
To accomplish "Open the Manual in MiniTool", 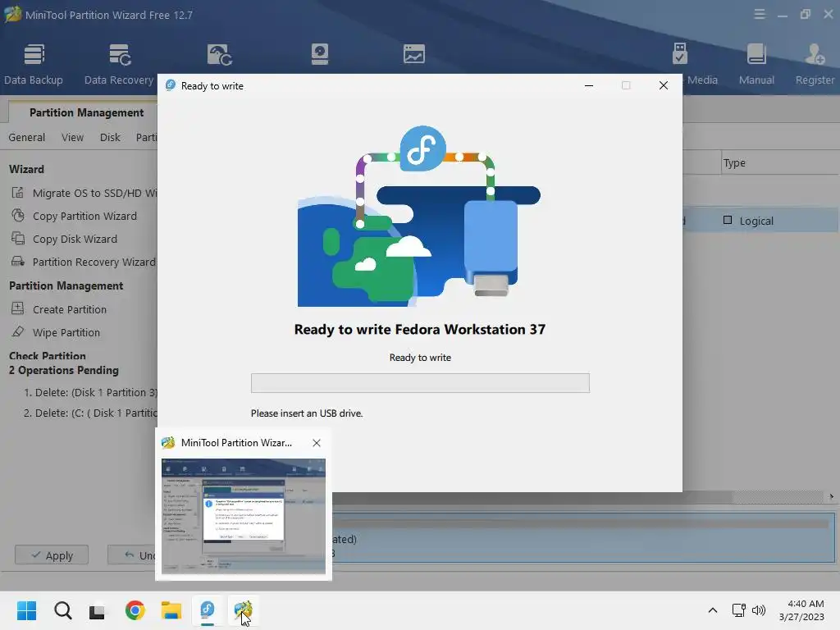I will point(756,64).
